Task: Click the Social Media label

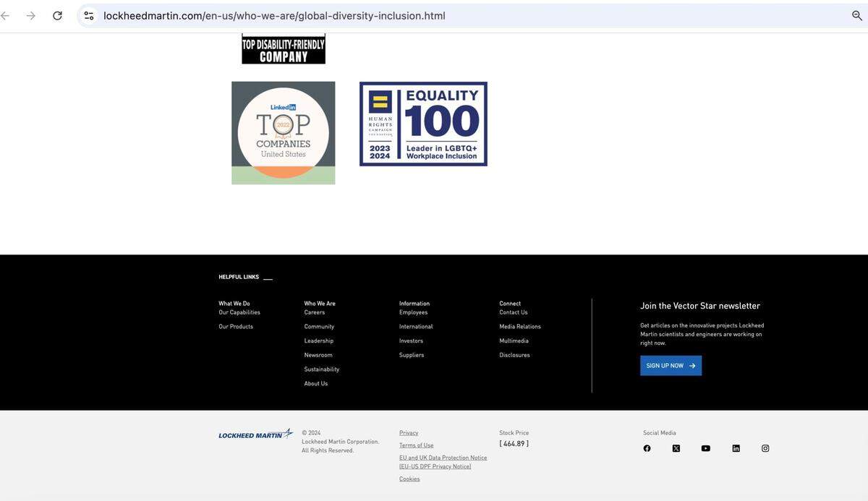Action: [x=660, y=433]
